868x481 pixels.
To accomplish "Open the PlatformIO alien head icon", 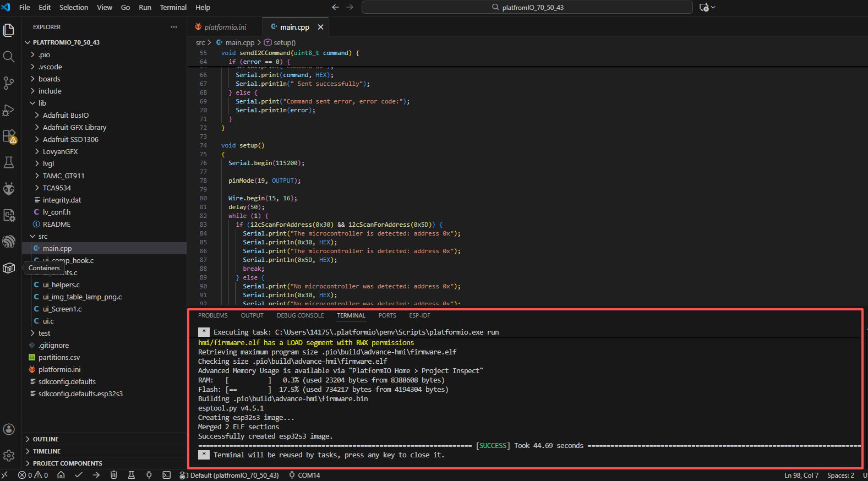I will 9,189.
